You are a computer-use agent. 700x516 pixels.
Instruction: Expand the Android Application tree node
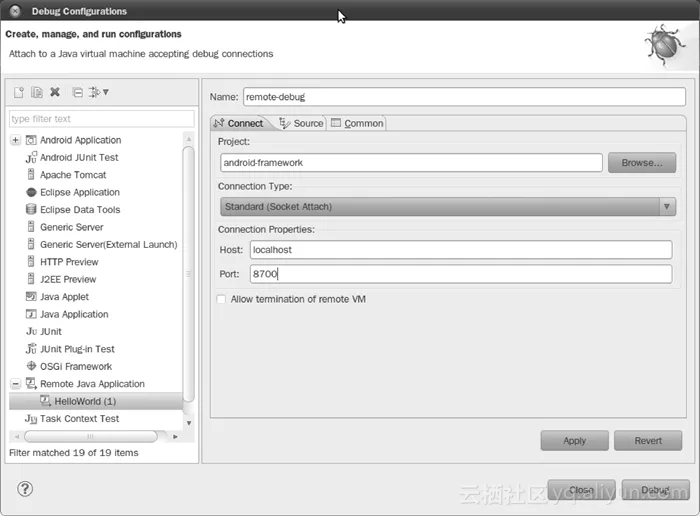pos(16,141)
